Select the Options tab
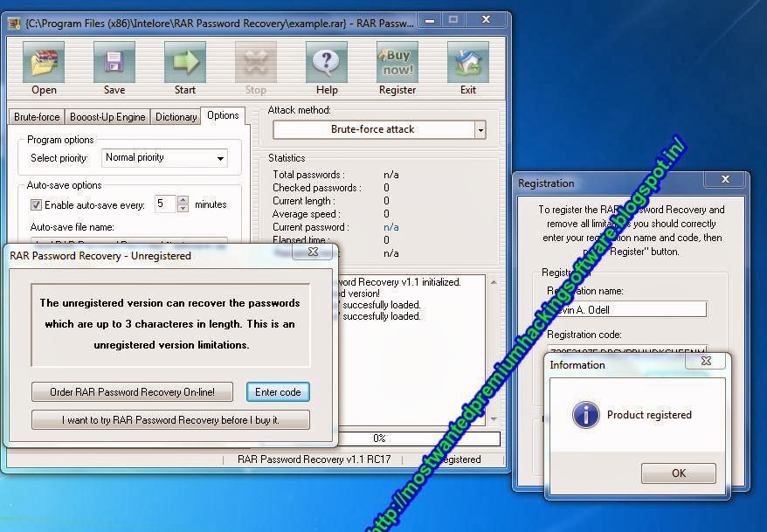This screenshot has height=532, width=767. point(223,115)
